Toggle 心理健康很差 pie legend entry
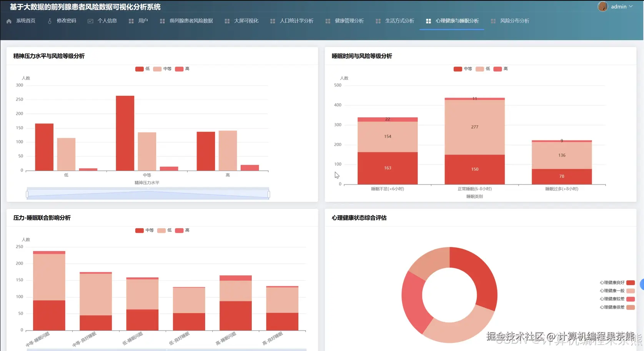Screen dimensions: 644x351 tap(617, 307)
